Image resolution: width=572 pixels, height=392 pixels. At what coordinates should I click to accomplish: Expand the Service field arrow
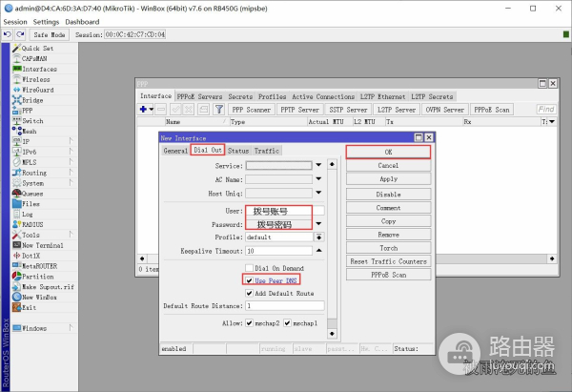pos(318,165)
